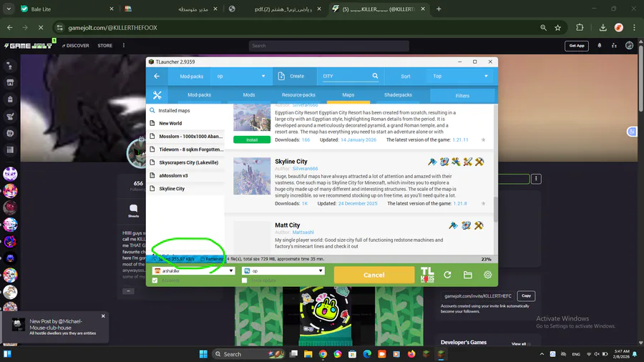Show hidden system tray icons
Screen dimensions: 644x362
pos(542,354)
